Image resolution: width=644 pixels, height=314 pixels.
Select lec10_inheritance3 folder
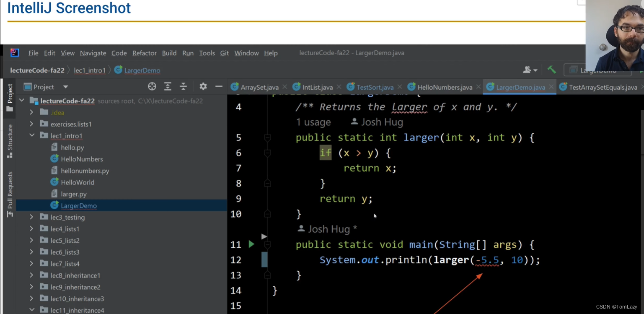click(x=72, y=299)
